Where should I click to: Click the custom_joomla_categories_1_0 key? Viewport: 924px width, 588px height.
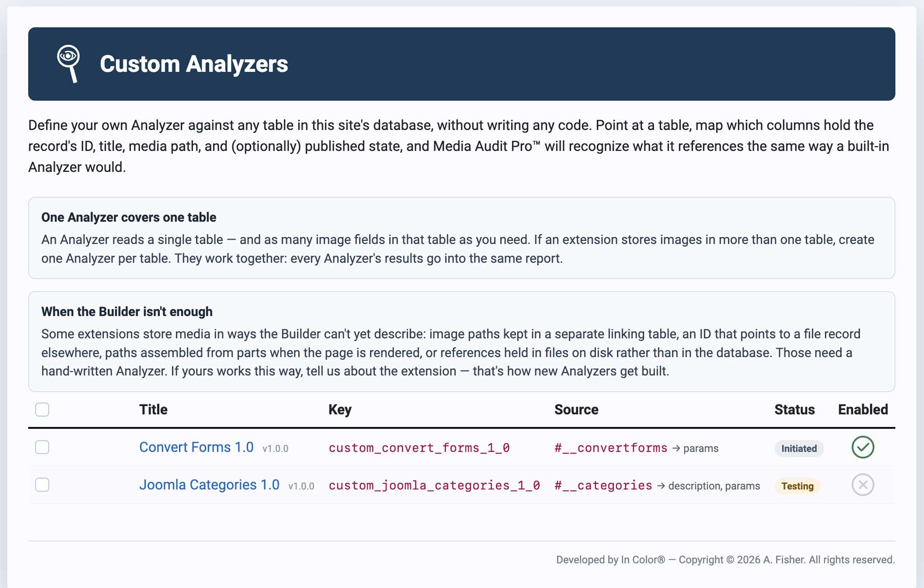434,485
